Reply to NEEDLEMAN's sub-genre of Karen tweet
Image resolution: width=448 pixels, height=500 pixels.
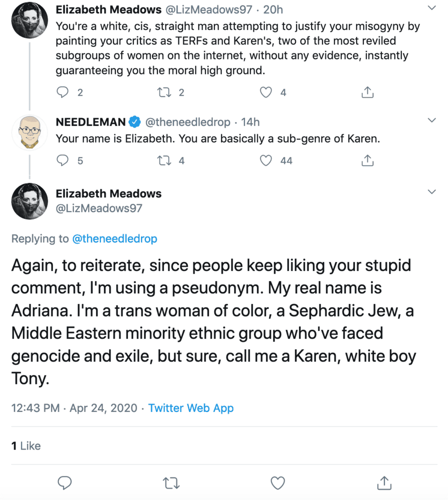(x=62, y=160)
